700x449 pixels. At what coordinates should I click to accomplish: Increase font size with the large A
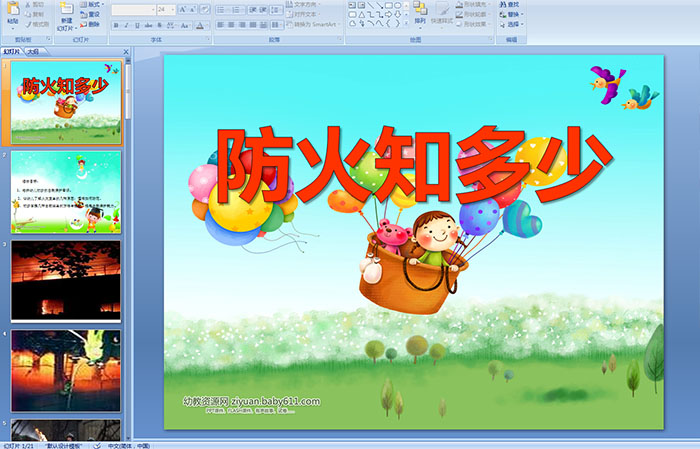(x=183, y=10)
